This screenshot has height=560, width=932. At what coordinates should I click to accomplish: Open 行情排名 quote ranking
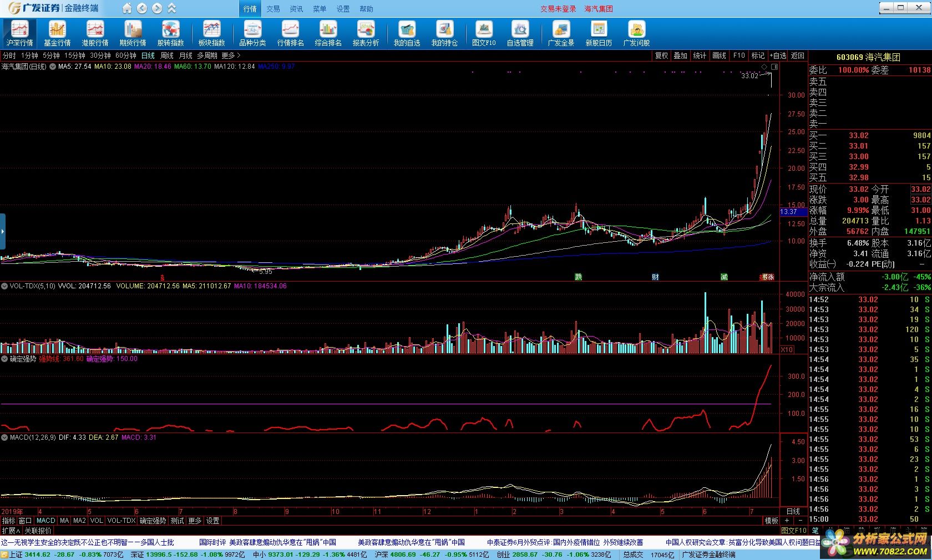pyautogui.click(x=290, y=33)
